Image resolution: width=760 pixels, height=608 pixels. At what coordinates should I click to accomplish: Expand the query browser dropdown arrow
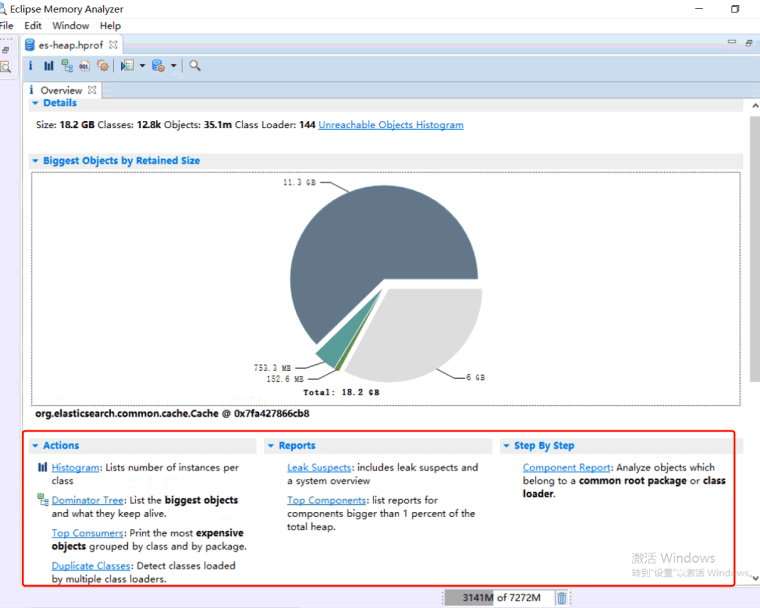(173, 65)
